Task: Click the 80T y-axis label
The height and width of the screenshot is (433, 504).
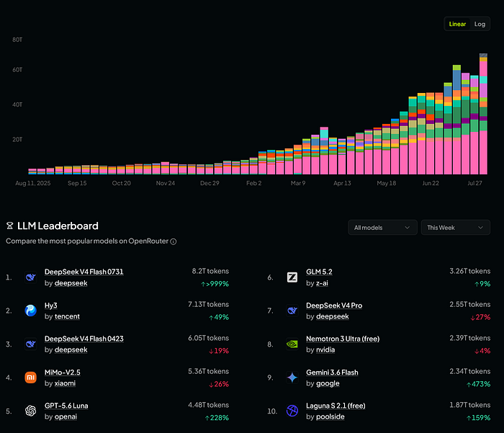Action: tap(17, 40)
